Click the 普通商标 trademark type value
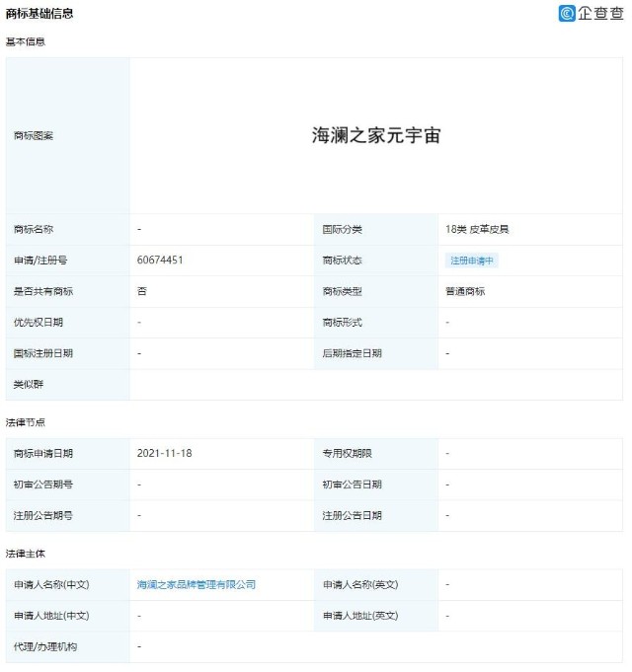The width and height of the screenshot is (632, 672). 465,292
